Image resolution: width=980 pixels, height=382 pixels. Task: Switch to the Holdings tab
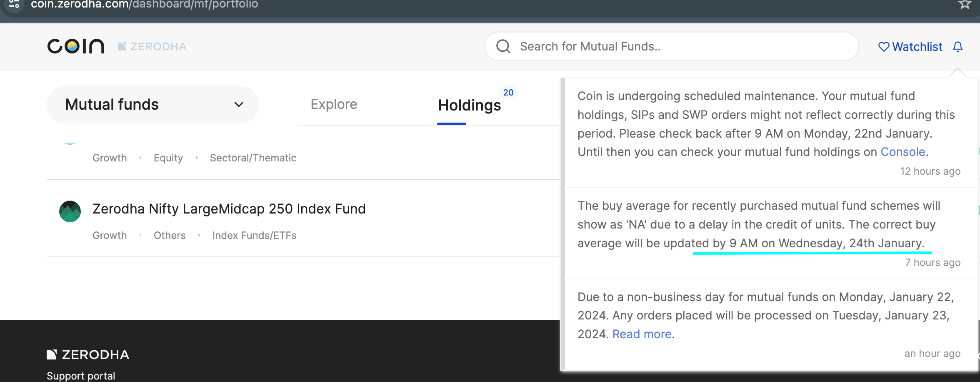click(x=469, y=105)
